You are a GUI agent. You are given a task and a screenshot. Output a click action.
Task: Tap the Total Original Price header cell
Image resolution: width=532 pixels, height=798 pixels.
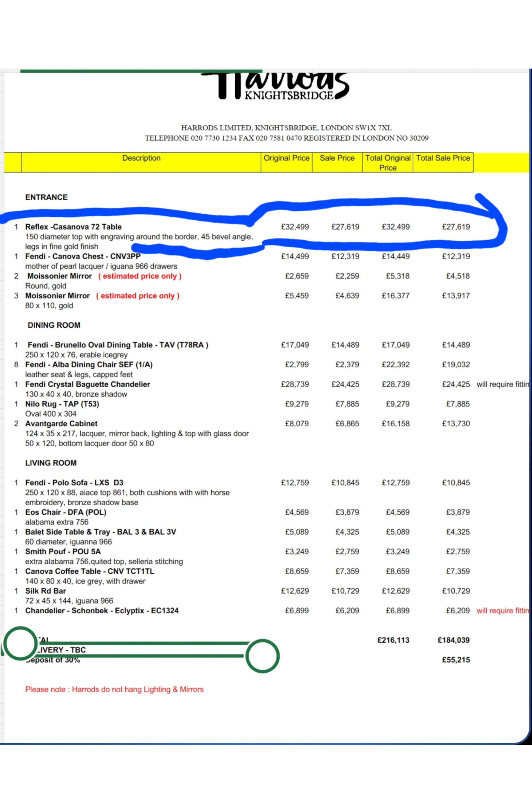coord(388,162)
